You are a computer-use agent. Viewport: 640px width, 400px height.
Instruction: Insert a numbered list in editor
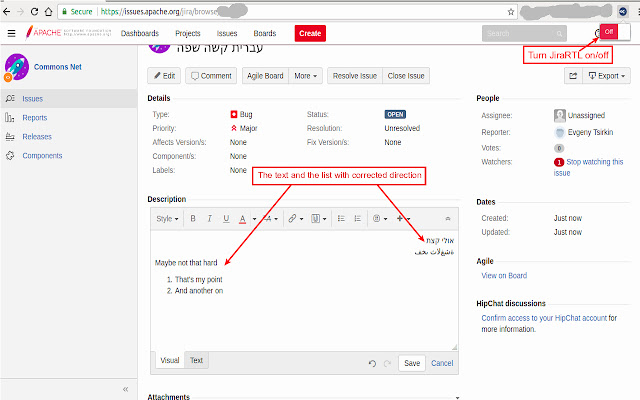coord(357,218)
